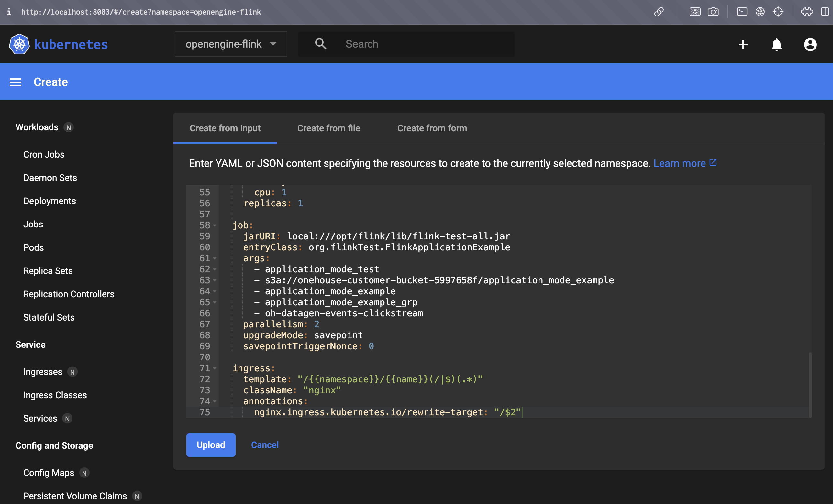Toggle fold arrow at line 62
The width and height of the screenshot is (833, 504).
coord(215,269)
